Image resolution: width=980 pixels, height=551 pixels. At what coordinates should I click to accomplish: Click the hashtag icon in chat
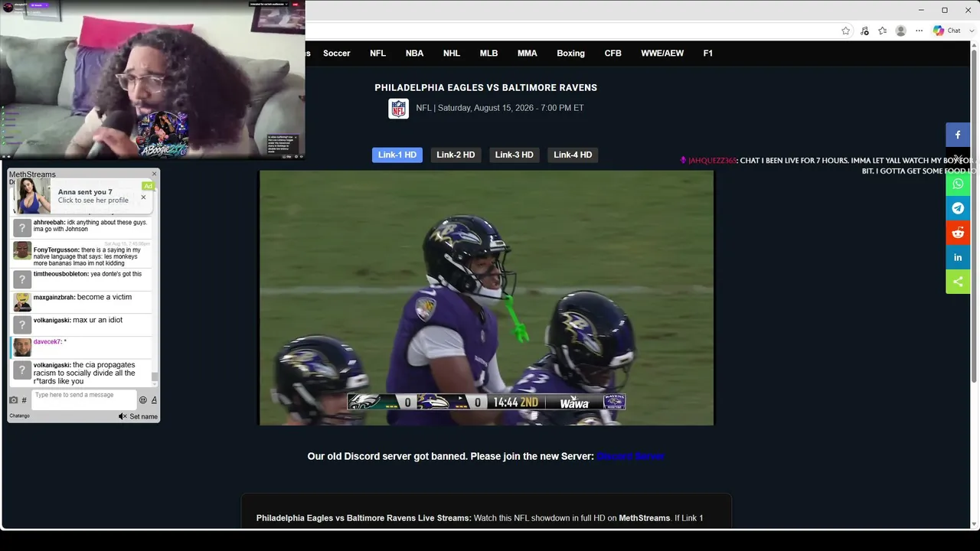[24, 399]
